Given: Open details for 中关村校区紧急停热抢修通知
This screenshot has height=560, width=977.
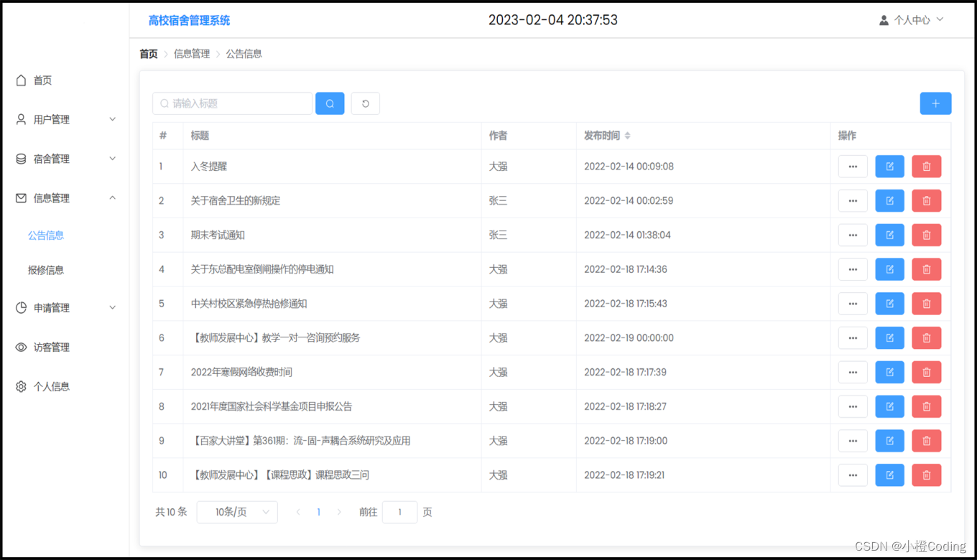Looking at the screenshot, I should tap(853, 304).
